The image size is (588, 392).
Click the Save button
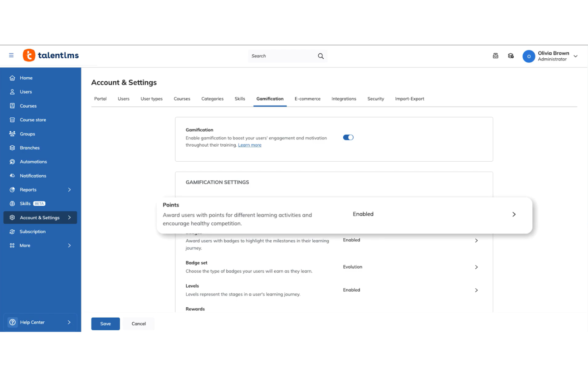click(105, 324)
